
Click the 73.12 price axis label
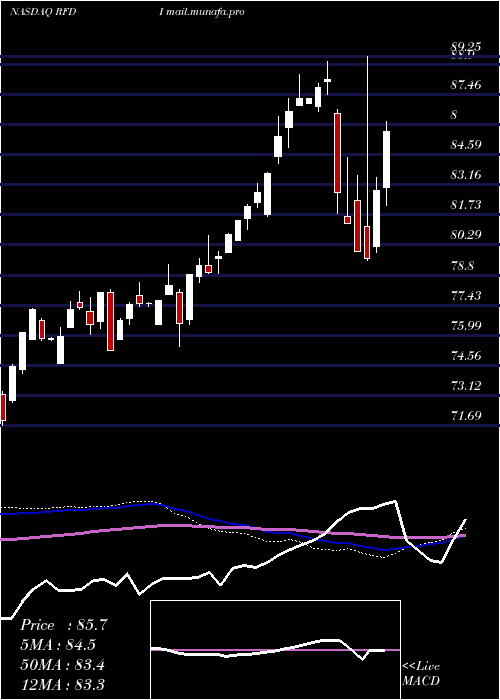point(466,386)
